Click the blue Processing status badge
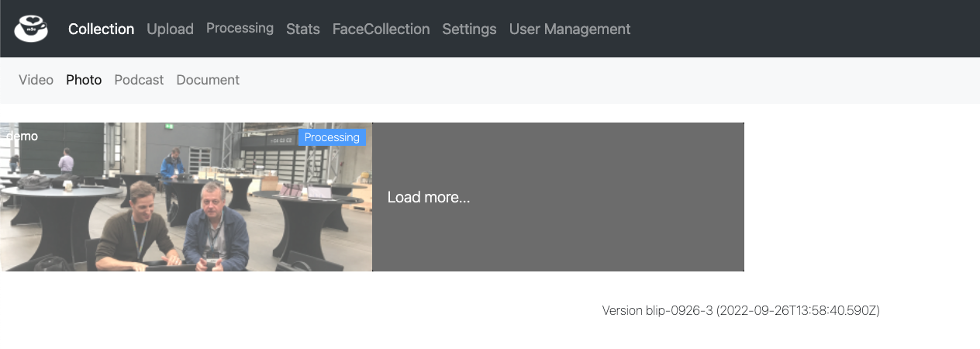Image resolution: width=980 pixels, height=349 pixels. [x=332, y=137]
